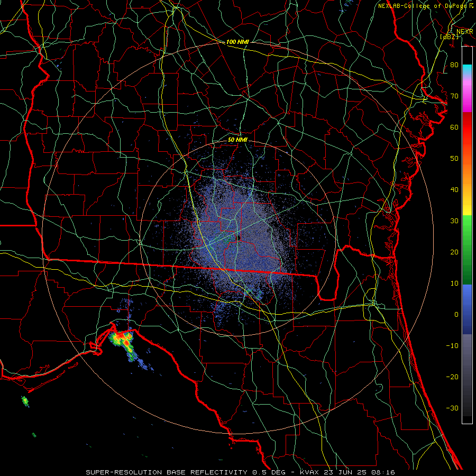Click the 40 value on the dBZ scale
Viewport: 476px width, 476px height.
454,190
